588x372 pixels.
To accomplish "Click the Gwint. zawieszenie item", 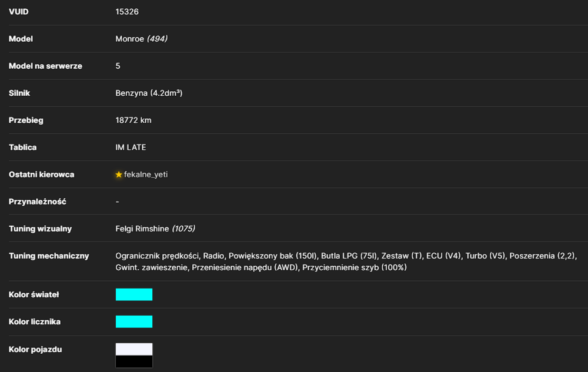I will pyautogui.click(x=151, y=267).
